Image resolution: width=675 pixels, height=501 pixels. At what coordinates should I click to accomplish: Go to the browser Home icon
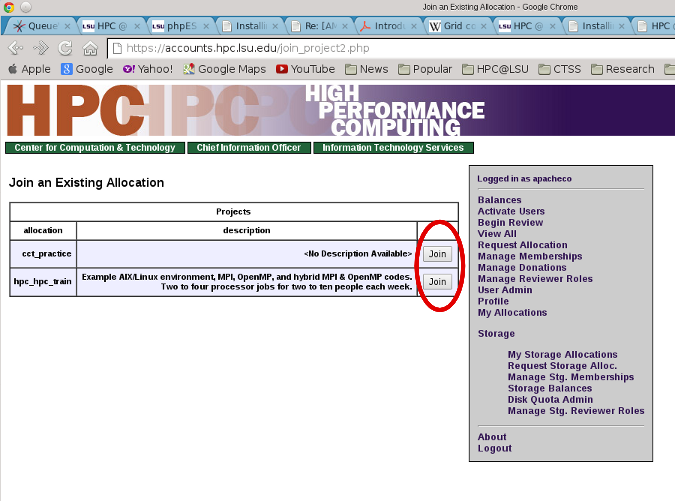tap(90, 48)
